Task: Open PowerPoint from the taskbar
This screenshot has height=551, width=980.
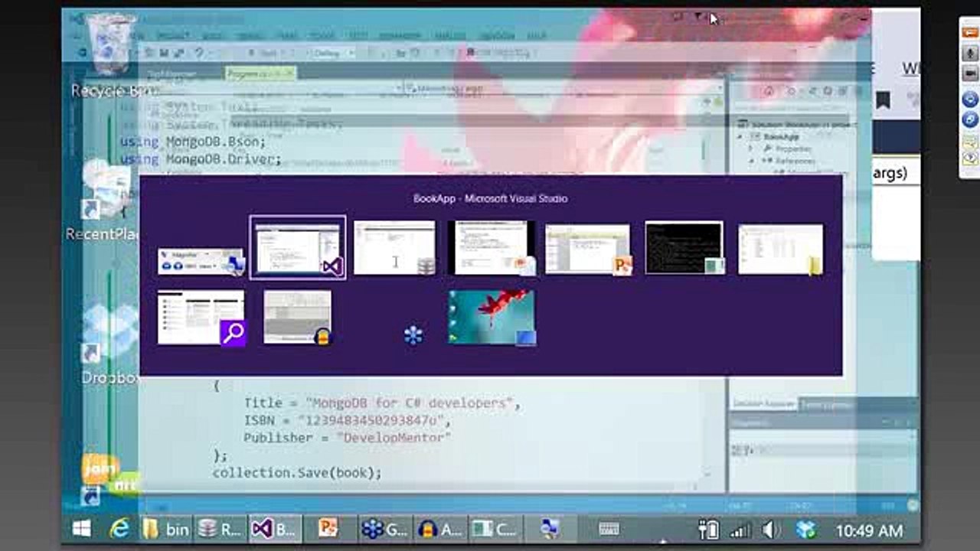Action: pos(329,529)
